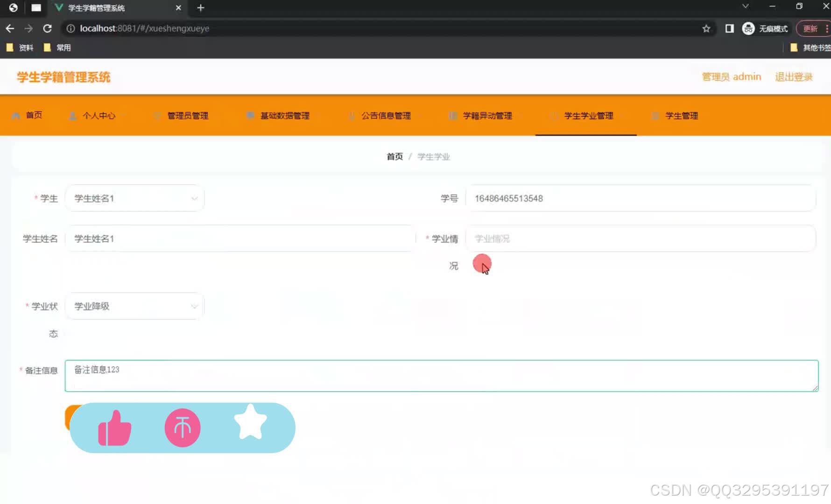Click the browser forward arrow
The width and height of the screenshot is (831, 504).
[x=28, y=28]
